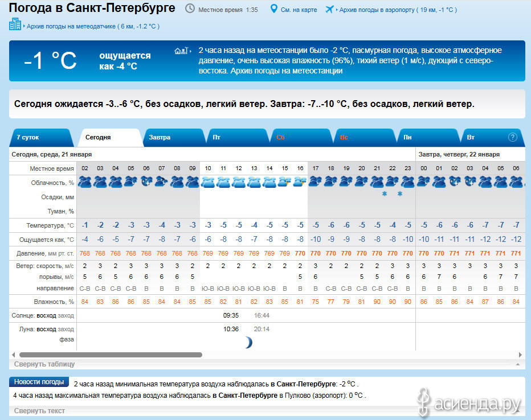Click the Новости погоды button
531x420 pixels.
coord(39,382)
